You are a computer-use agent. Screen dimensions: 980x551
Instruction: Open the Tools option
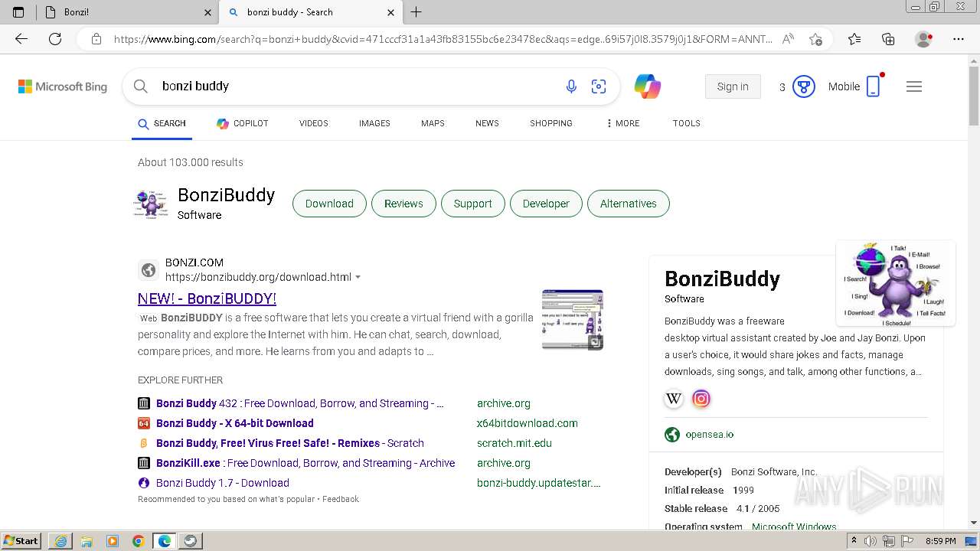687,123
